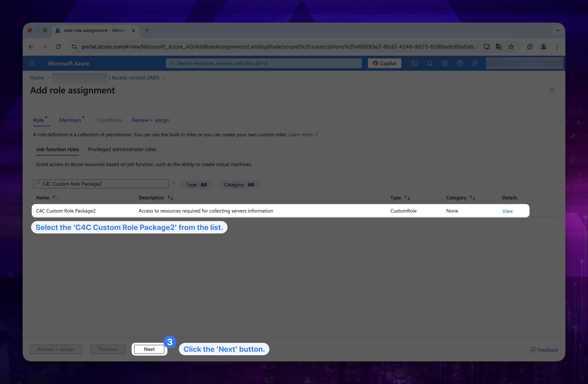Focus the role search field
The image size is (588, 384).
101,184
